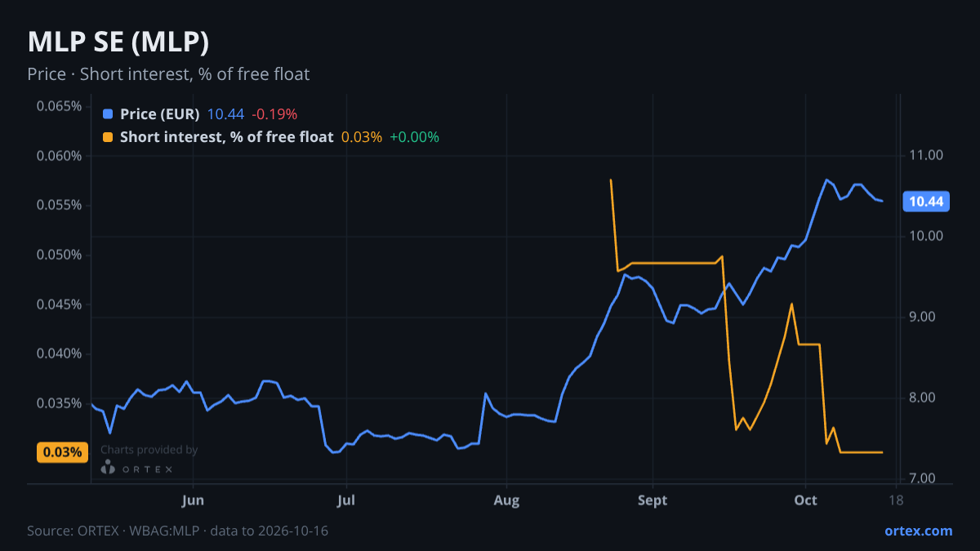980x551 pixels.
Task: Click the 'Short interest, % of free float' legend label
Action: click(226, 137)
